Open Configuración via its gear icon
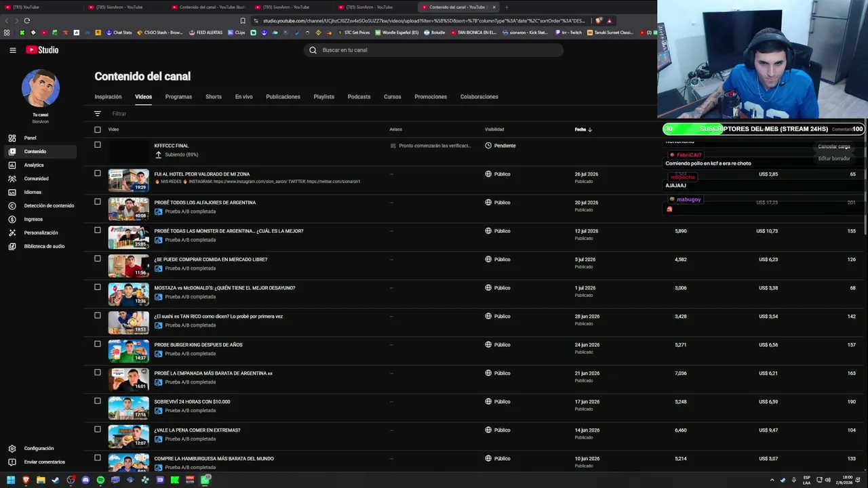 pos(12,449)
